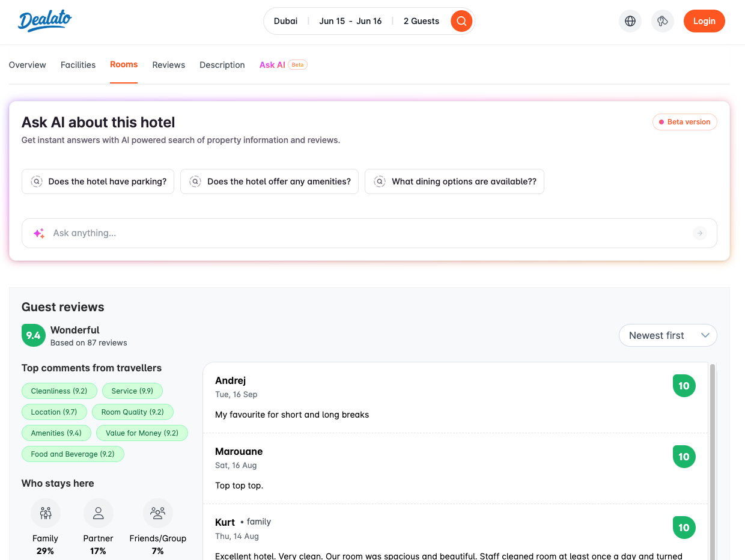The width and height of the screenshot is (745, 560).
Task: Click reviewer name Kurt
Action: 225,522
